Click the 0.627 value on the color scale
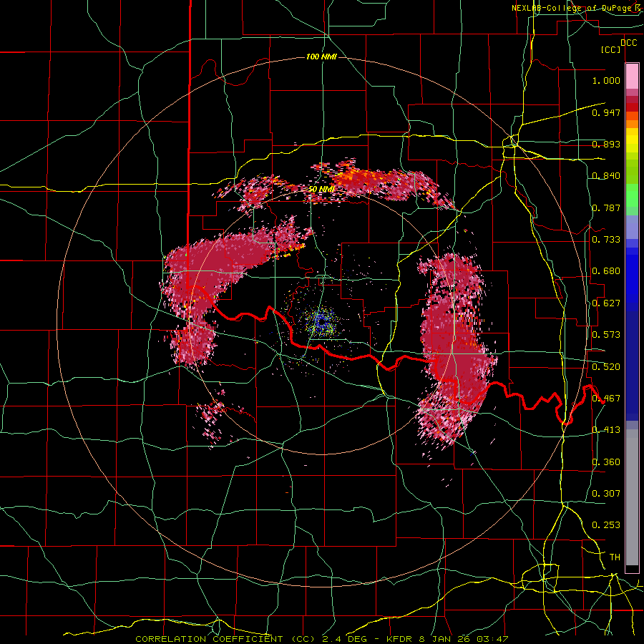Viewport: 644px width, 644px height. [x=606, y=303]
